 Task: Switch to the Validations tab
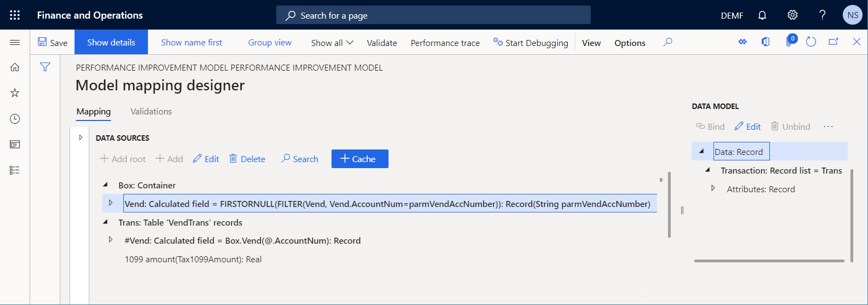tap(151, 112)
